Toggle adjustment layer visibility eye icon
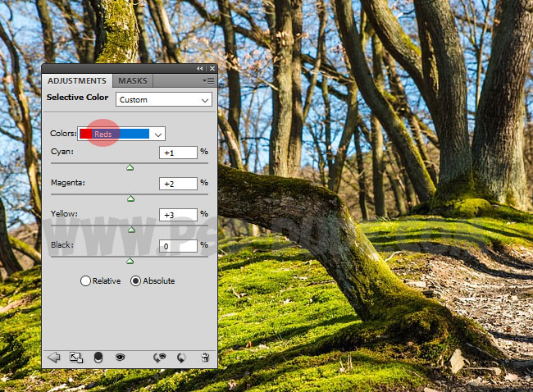Screen dimensions: 533x392 pos(120,358)
